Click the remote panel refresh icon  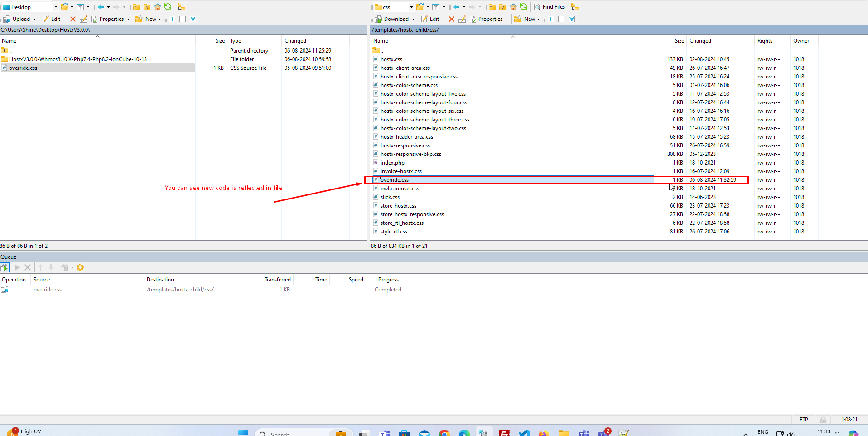click(524, 7)
